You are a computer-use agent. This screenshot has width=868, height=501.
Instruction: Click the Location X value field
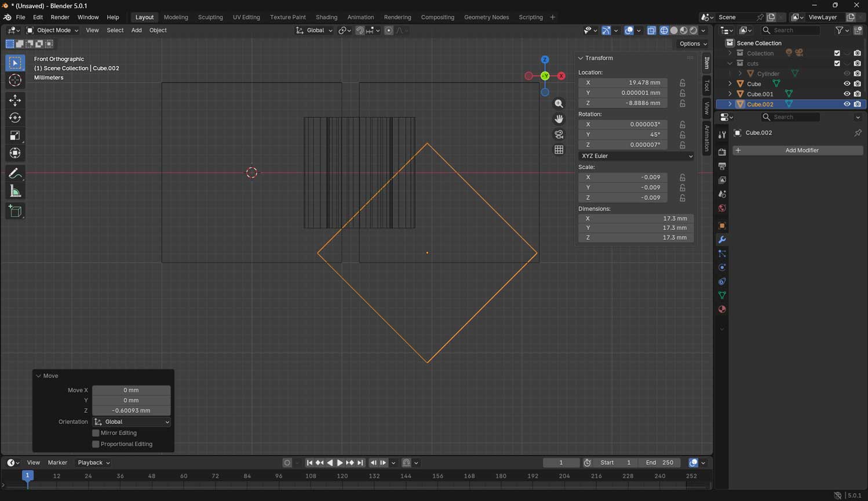623,83
